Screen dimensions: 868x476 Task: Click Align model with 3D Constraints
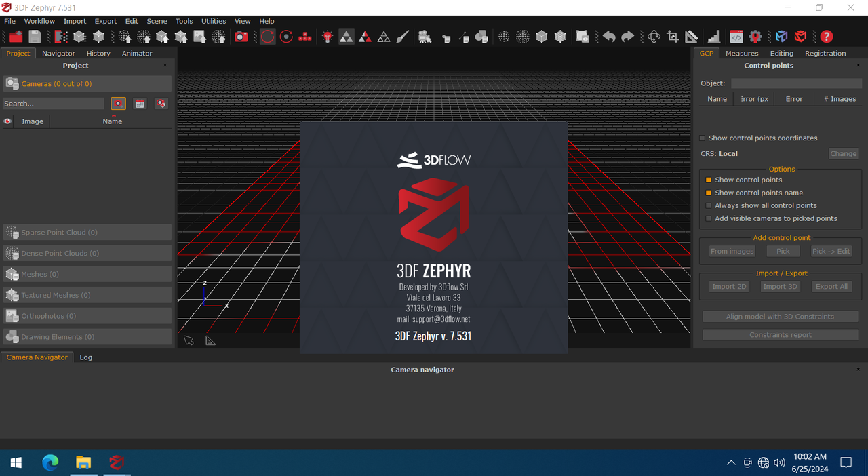click(x=781, y=317)
